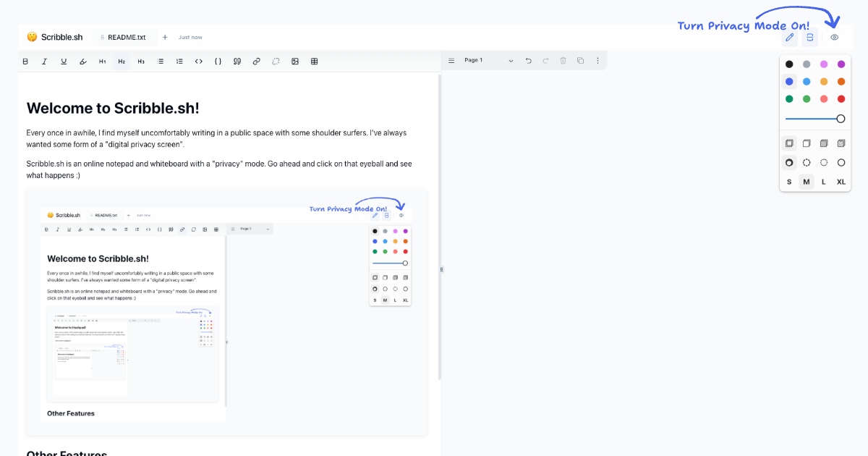Screen dimensions: 868x456
Task: Insert a table
Action: pyautogui.click(x=315, y=62)
